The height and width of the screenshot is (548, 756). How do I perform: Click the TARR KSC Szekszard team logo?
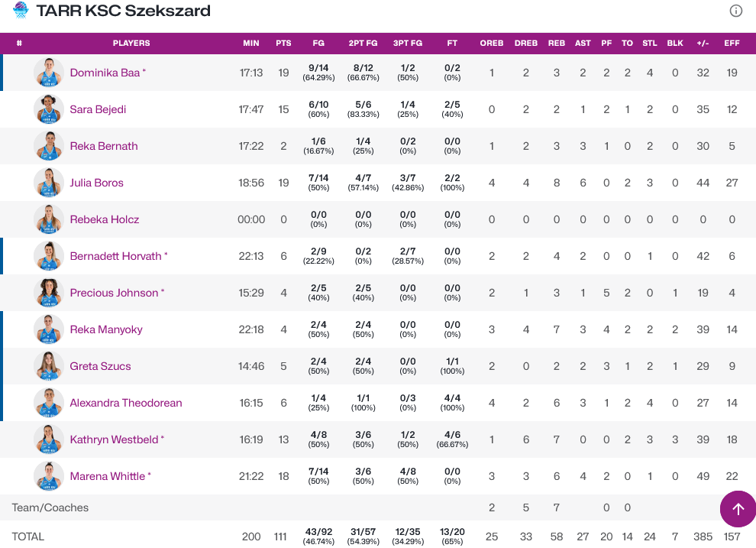click(21, 11)
